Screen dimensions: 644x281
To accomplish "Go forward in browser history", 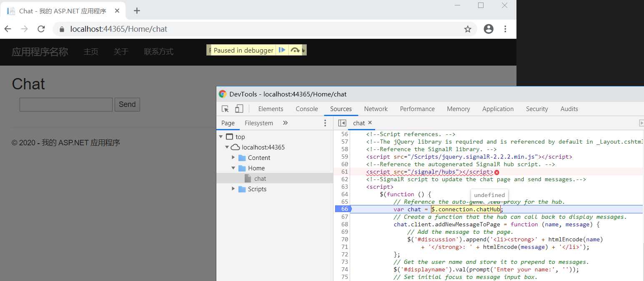I will click(x=24, y=29).
